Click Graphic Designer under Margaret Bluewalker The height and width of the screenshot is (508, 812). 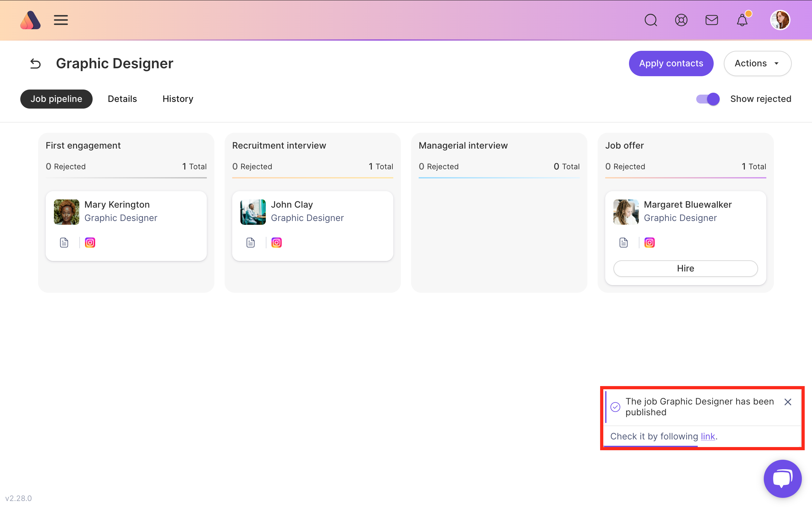pos(680,218)
